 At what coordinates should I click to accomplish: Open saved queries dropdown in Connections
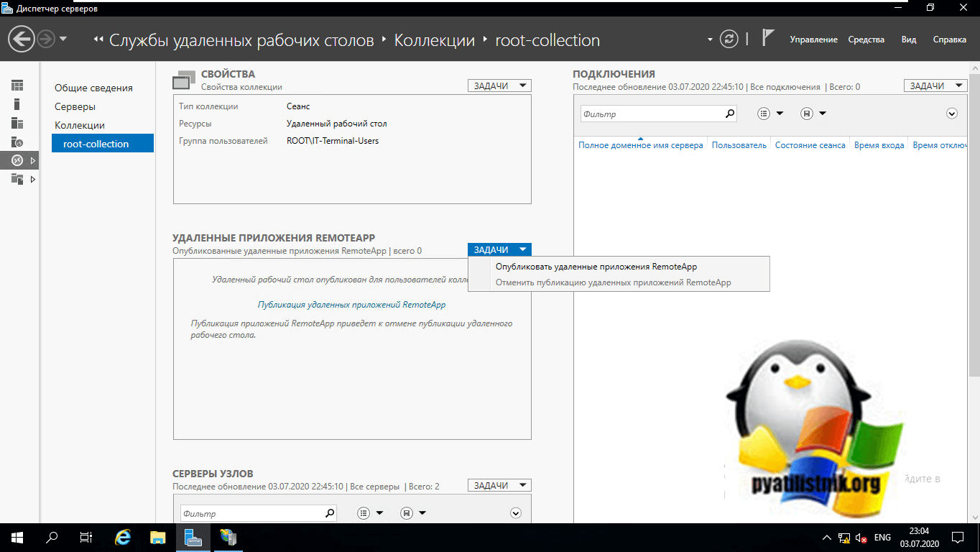(813, 114)
